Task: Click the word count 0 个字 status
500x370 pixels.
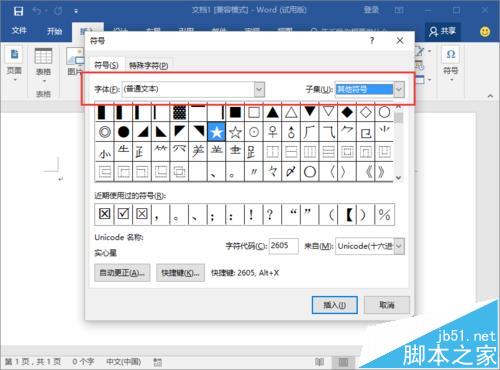Action: (83, 362)
